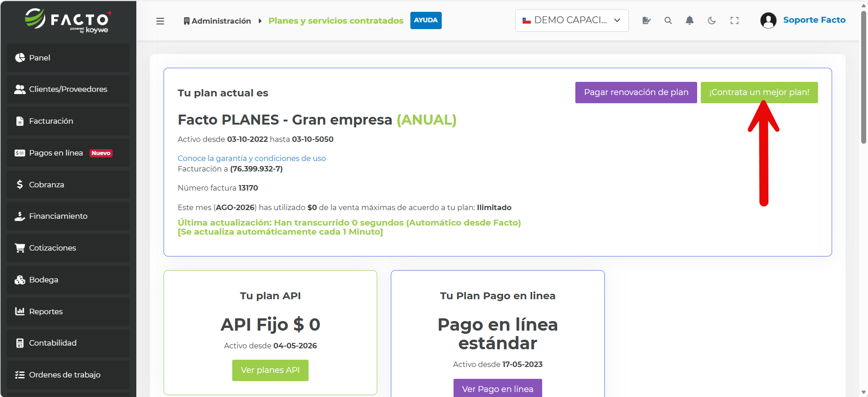Open Cobranza menu
Screen dimensions: 868x397
68,184
